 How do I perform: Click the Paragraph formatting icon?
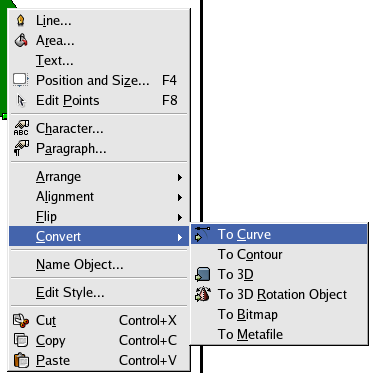[x=21, y=148]
